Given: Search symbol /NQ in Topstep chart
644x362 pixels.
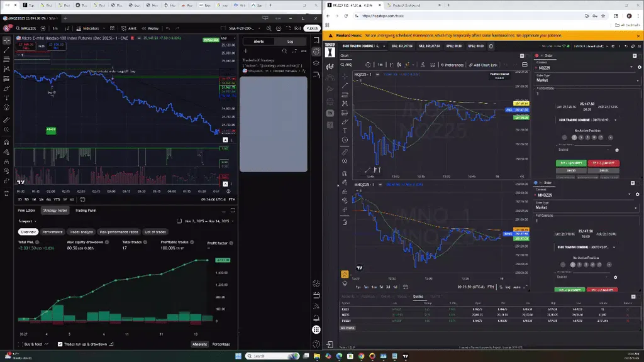Looking at the screenshot, I should point(347,65).
